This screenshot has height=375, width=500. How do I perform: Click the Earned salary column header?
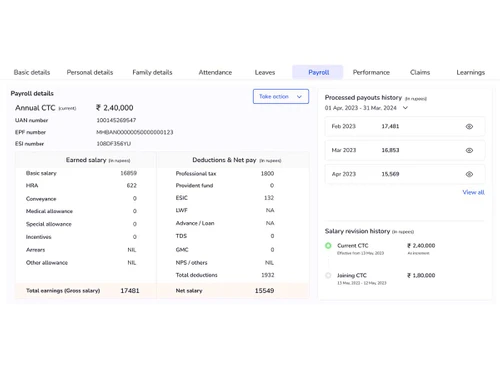tap(86, 160)
